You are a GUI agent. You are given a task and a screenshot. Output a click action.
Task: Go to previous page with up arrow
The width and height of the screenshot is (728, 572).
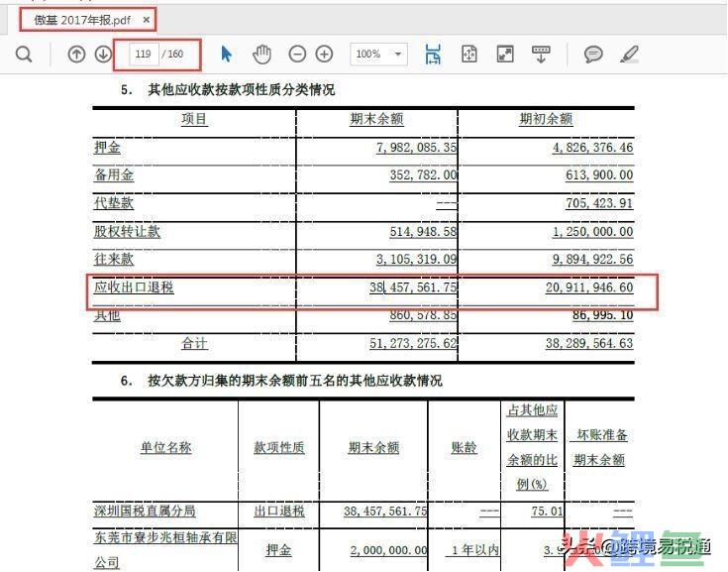click(x=76, y=54)
